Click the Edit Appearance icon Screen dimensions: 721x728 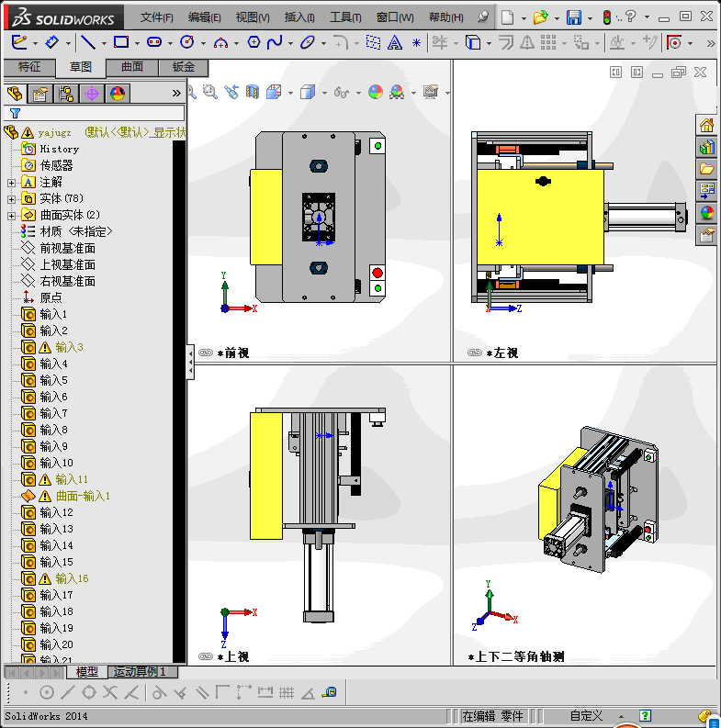pos(376,92)
